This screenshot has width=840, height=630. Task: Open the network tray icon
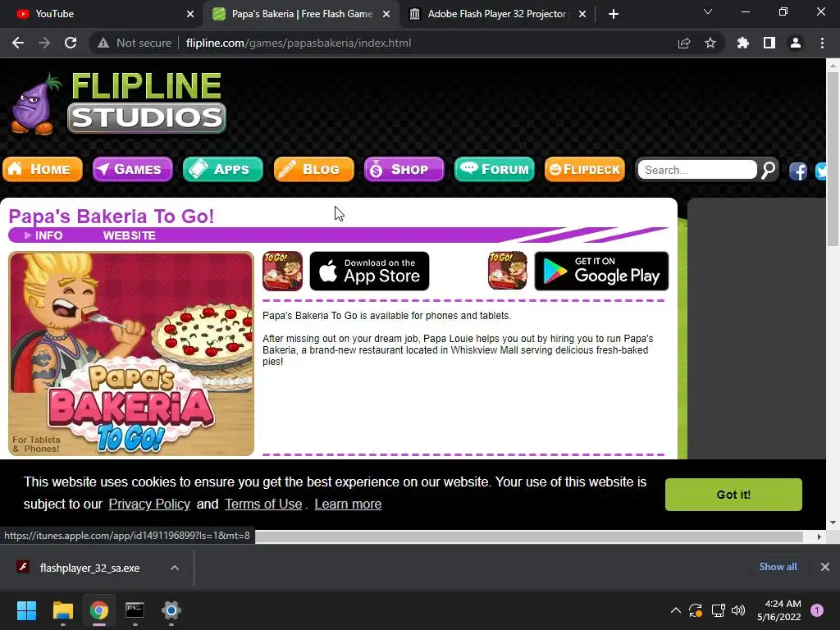[718, 610]
